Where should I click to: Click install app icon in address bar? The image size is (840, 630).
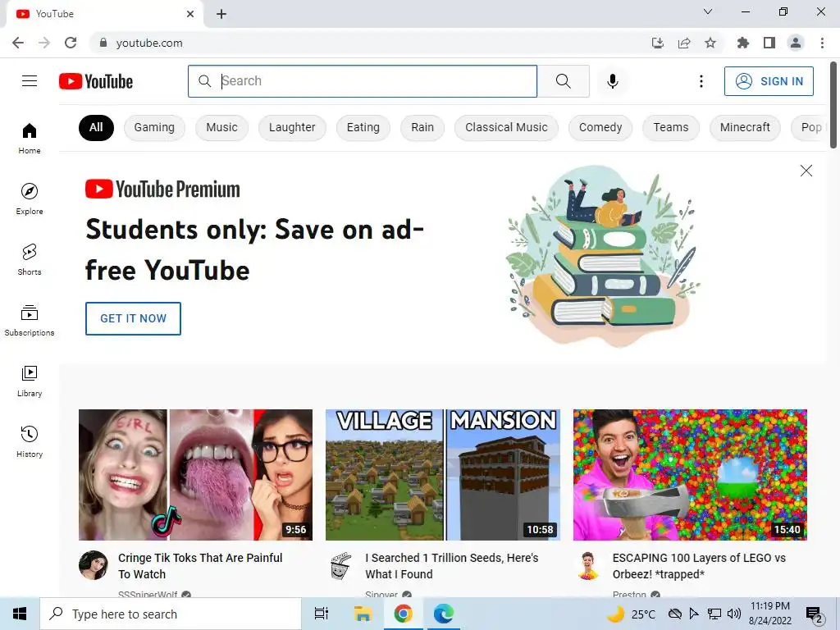pos(658,43)
